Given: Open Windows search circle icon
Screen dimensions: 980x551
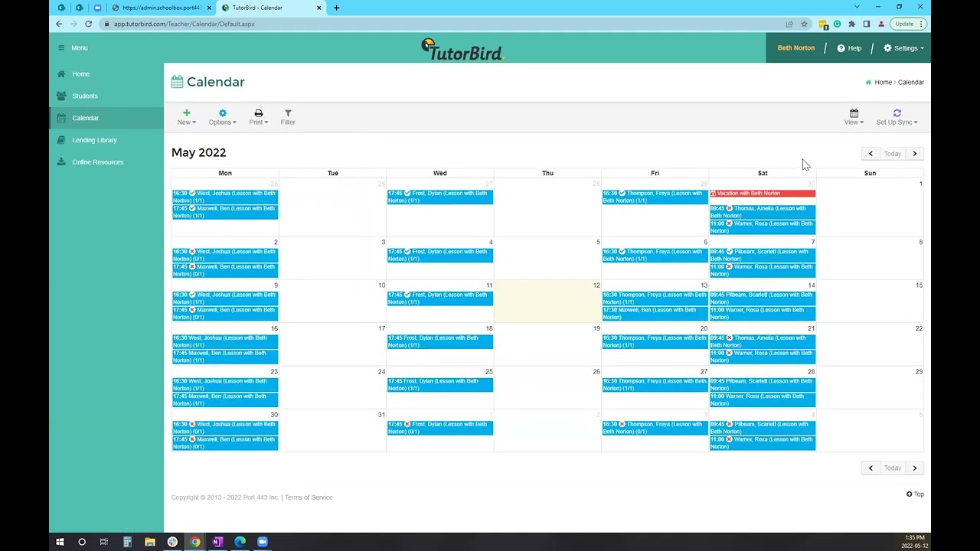Looking at the screenshot, I should point(82,542).
